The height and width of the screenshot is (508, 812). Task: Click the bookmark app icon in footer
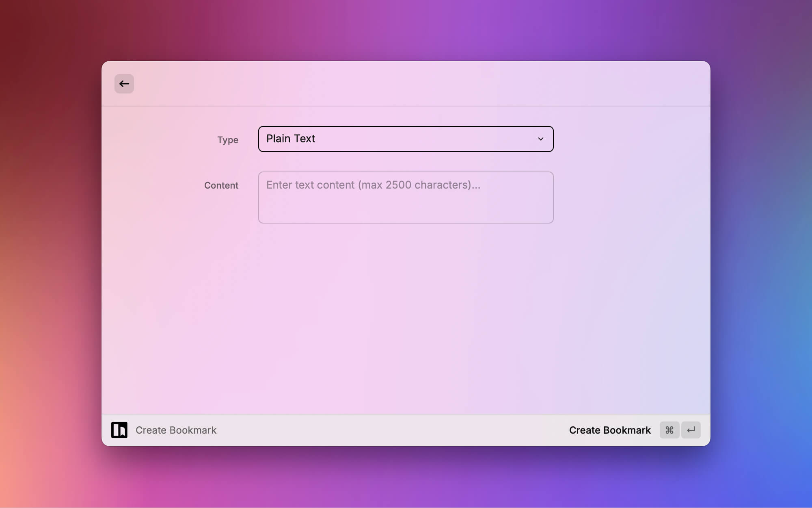[x=119, y=430]
